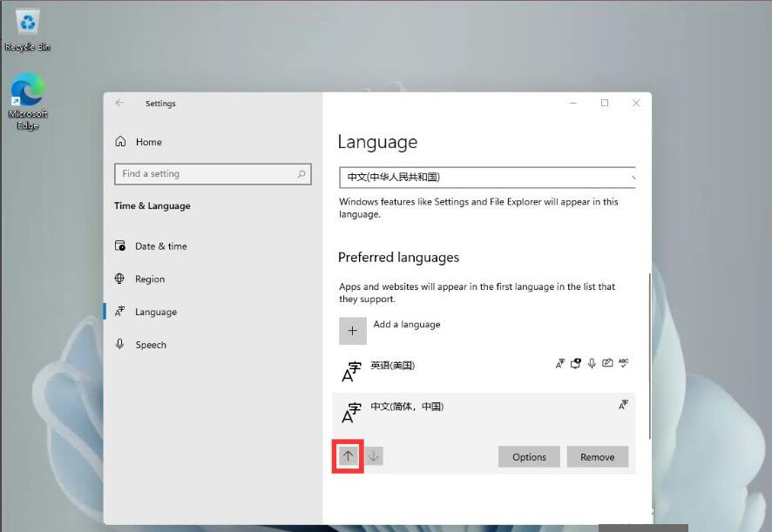This screenshot has height=532, width=772.
Task: Maximize the Settings window
Action: (x=605, y=103)
